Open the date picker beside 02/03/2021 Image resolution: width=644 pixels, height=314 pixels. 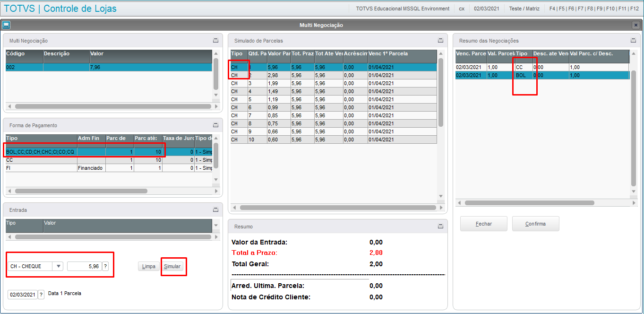(41, 294)
